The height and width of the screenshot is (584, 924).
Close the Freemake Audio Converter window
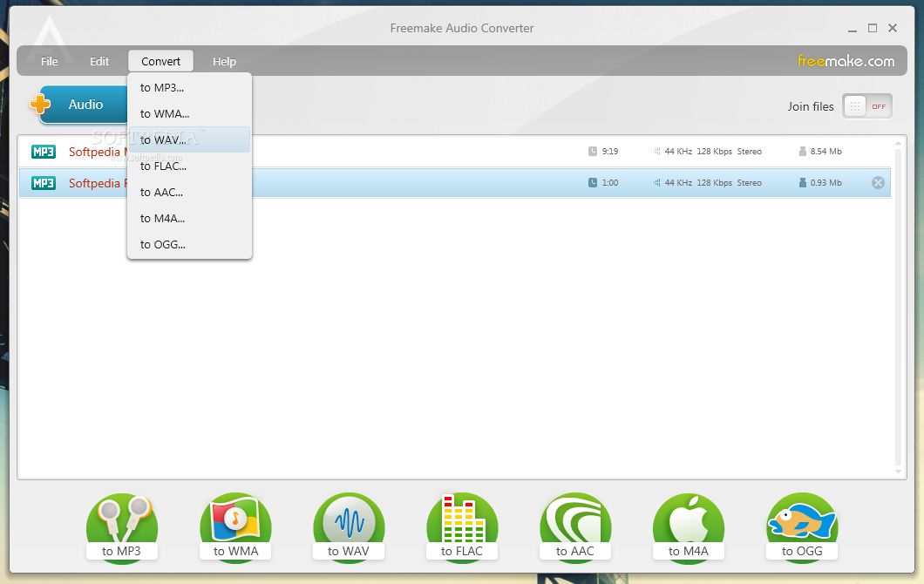(893, 28)
